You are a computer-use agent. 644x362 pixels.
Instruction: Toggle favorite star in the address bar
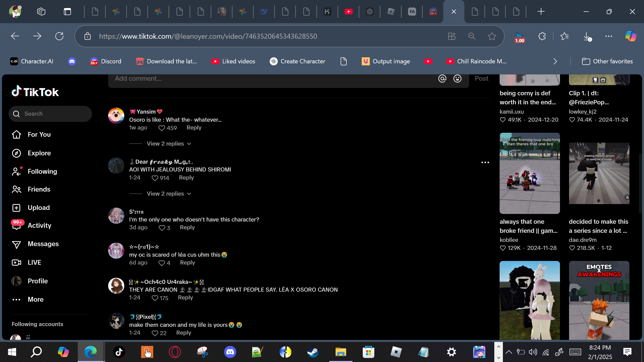[492, 36]
